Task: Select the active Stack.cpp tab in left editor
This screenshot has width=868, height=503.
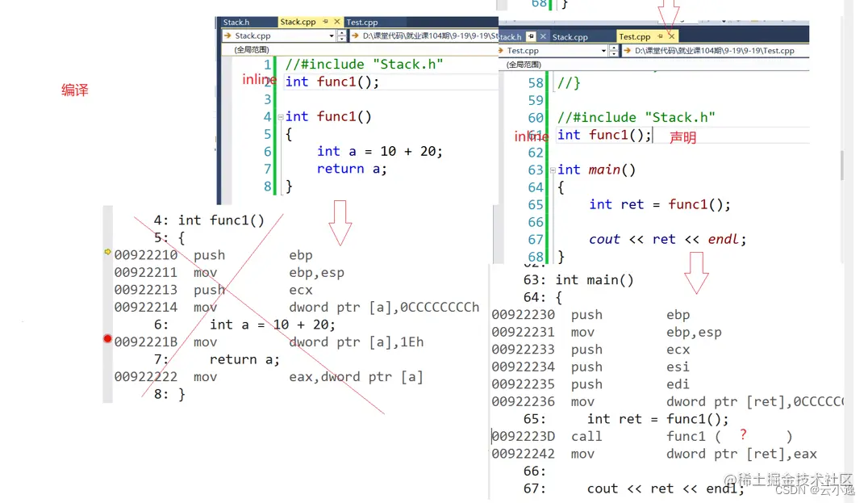Action: coord(298,22)
